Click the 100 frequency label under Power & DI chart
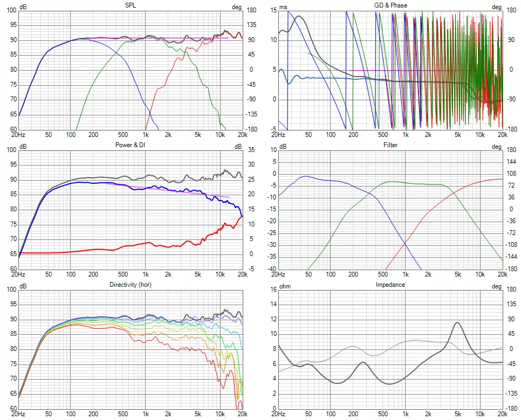This screenshot has height=420, width=521. (x=71, y=274)
